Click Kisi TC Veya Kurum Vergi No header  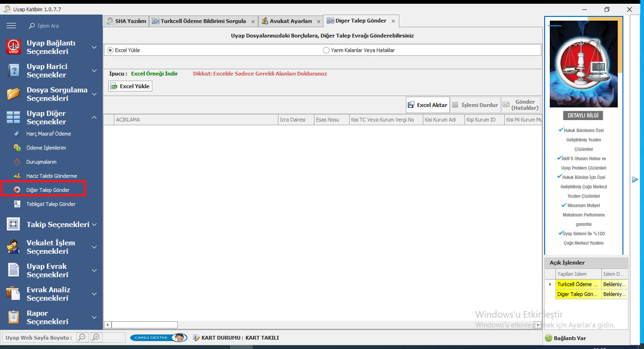pos(386,120)
